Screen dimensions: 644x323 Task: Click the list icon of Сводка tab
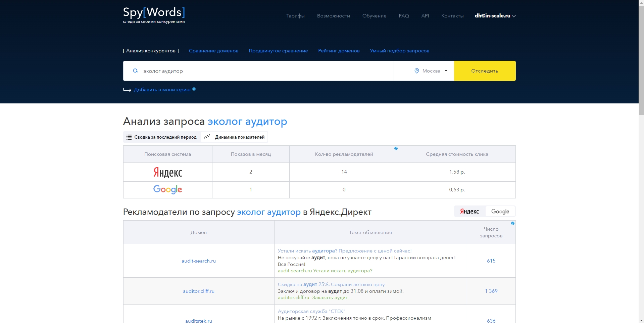point(129,137)
